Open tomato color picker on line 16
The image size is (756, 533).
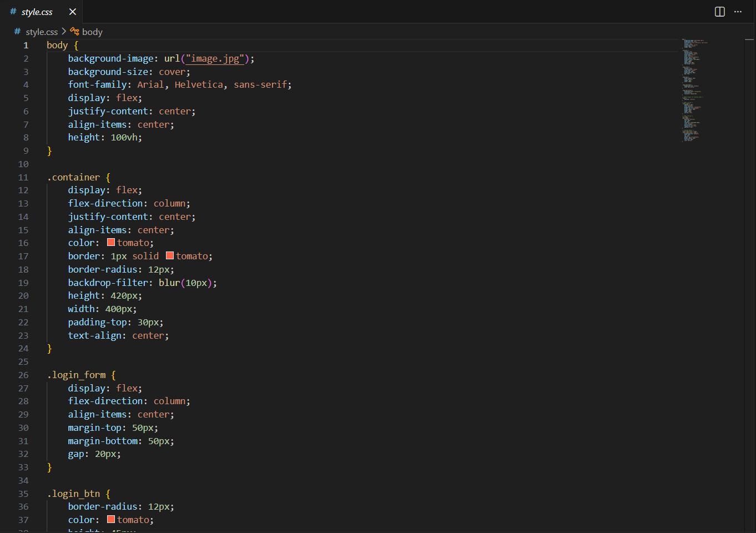[x=111, y=243]
